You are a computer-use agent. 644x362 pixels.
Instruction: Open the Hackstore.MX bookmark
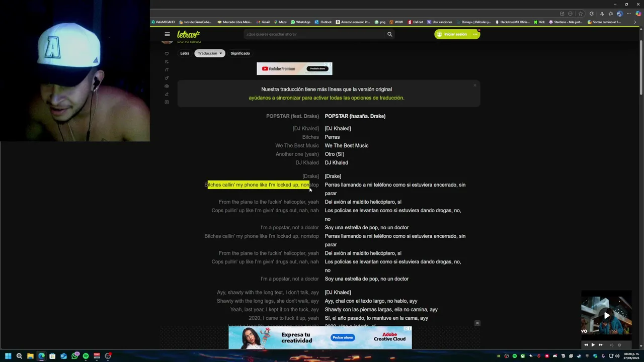[513, 22]
